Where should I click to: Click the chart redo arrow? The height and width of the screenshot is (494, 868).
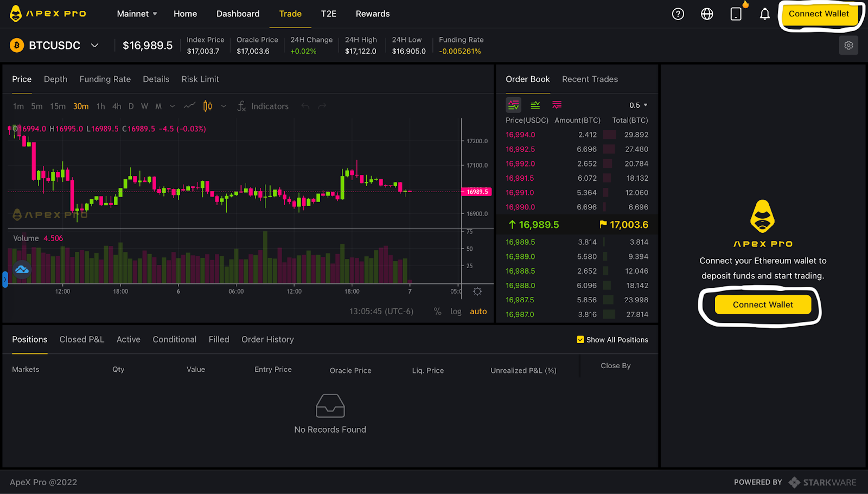coord(322,106)
